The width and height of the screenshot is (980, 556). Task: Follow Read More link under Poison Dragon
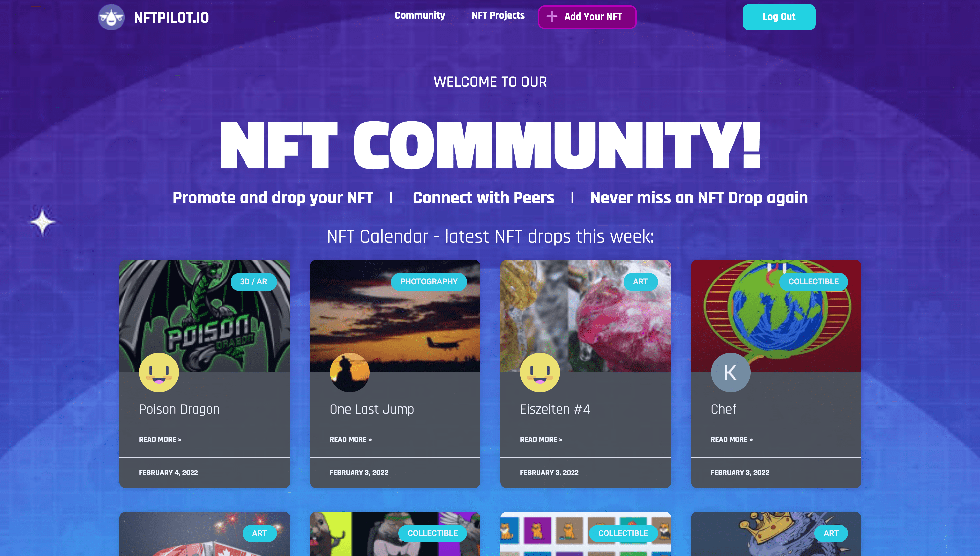click(x=160, y=439)
